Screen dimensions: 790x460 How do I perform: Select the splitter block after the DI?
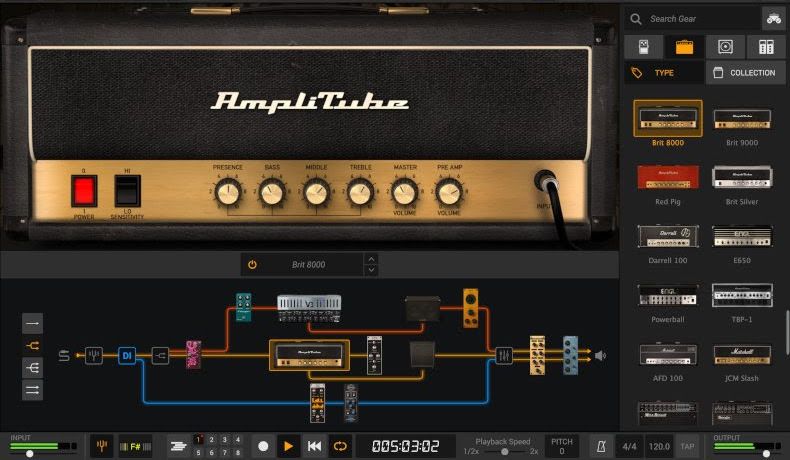160,356
